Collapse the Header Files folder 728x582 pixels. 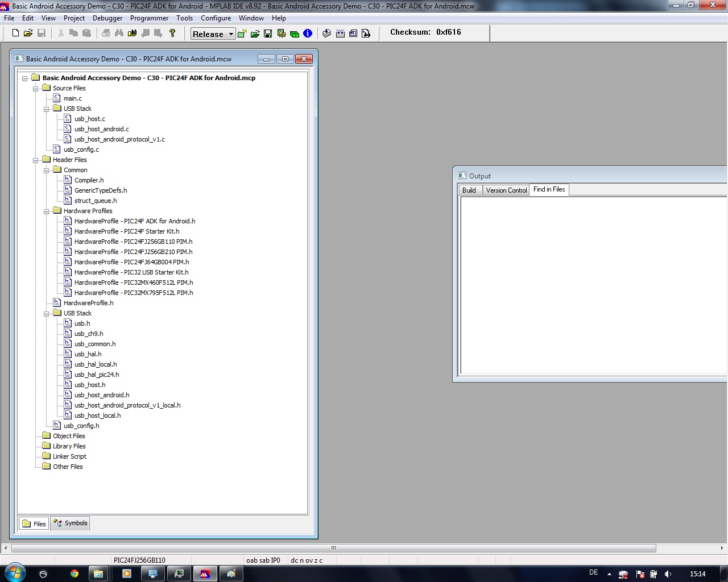pyautogui.click(x=36, y=160)
